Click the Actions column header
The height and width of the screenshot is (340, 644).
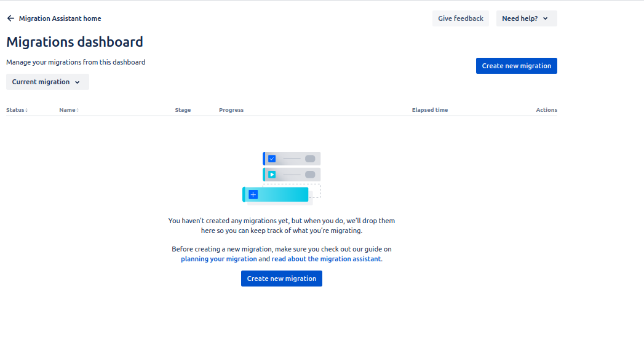[x=546, y=110]
